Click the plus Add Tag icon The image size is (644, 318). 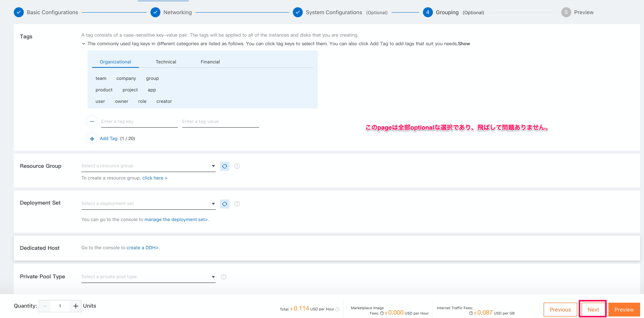click(x=92, y=139)
